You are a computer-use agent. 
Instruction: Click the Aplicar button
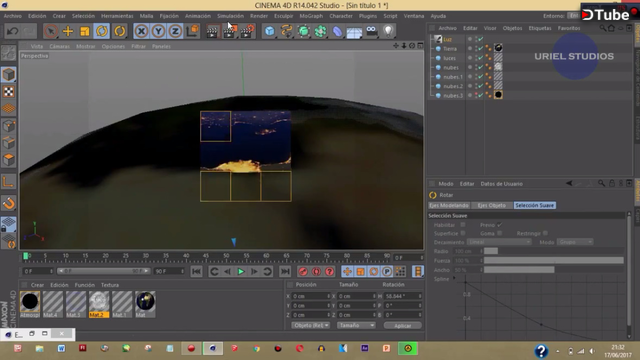pyautogui.click(x=402, y=325)
